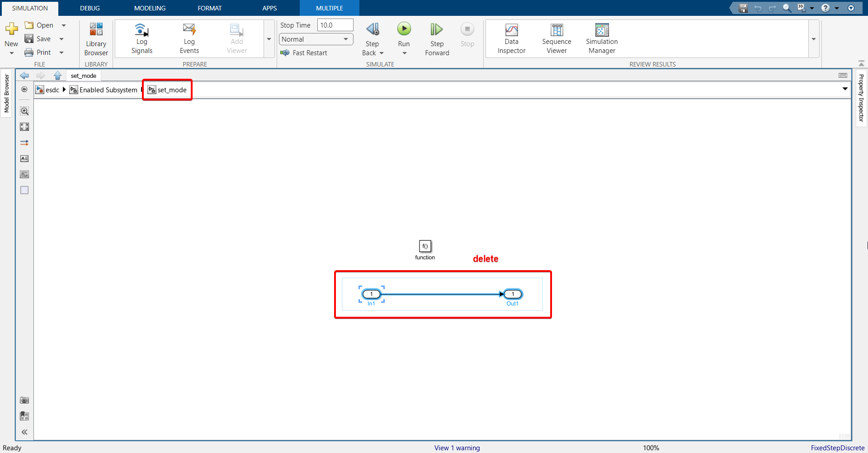The image size is (868, 453).
Task: Click the New model icon
Action: coord(11,29)
